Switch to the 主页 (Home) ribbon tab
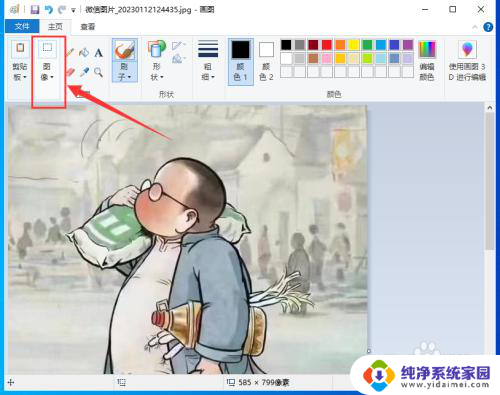500x395 pixels. (x=55, y=26)
